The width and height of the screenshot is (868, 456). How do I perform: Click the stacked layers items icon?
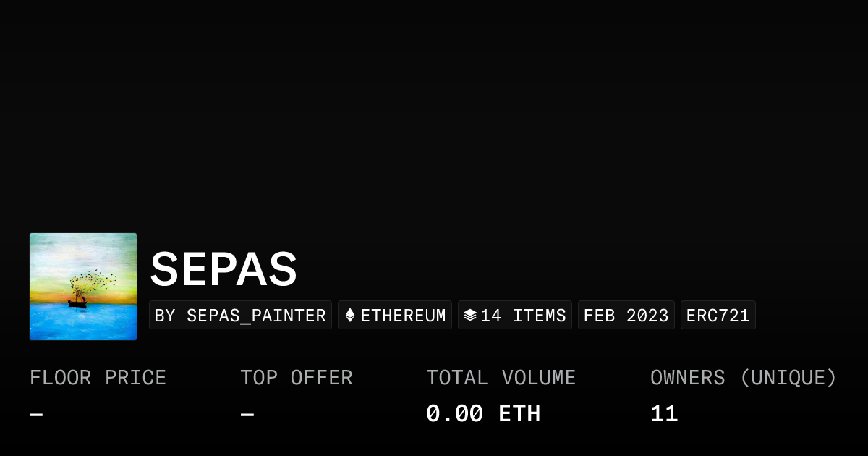tap(470, 316)
